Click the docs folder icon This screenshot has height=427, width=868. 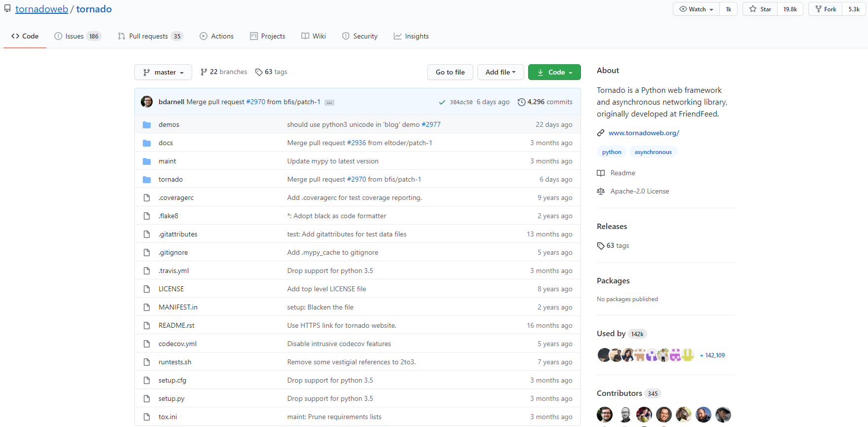click(147, 143)
